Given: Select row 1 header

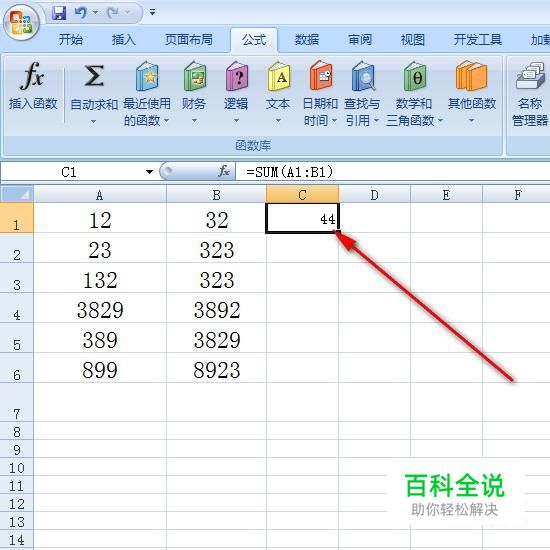Looking at the screenshot, I should click(x=16, y=218).
